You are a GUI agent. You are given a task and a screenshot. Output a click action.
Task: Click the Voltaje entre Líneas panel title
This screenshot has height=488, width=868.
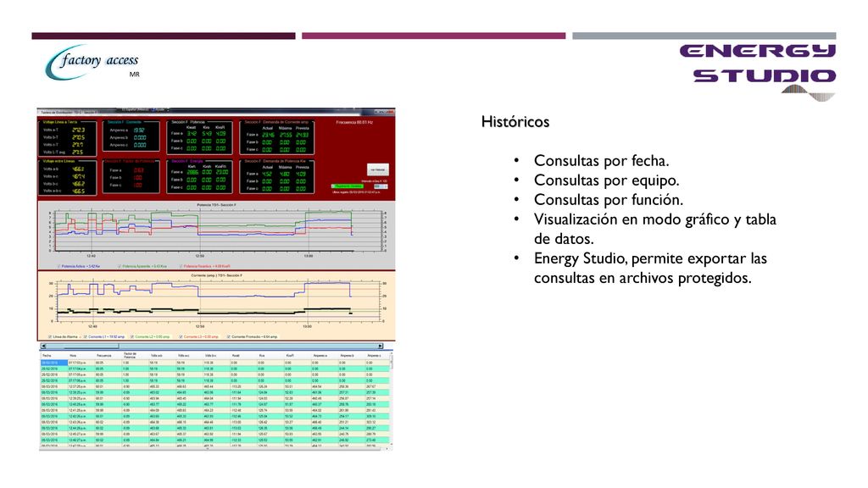click(x=58, y=162)
